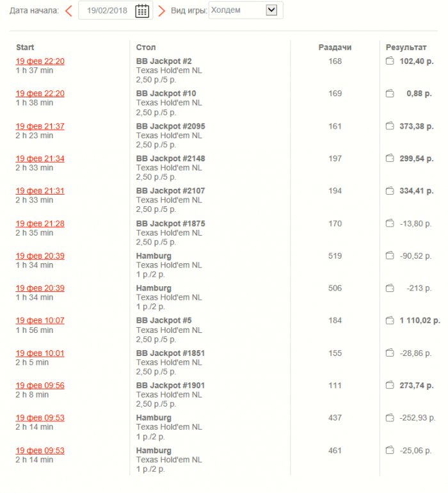The height and width of the screenshot is (493, 448).
Task: Click the 19/02/2018 date input field
Action: (x=107, y=11)
